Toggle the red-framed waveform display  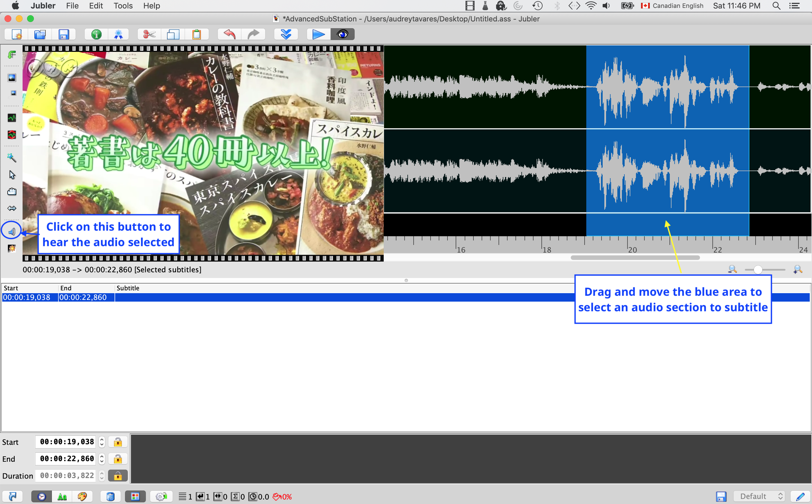click(x=12, y=135)
